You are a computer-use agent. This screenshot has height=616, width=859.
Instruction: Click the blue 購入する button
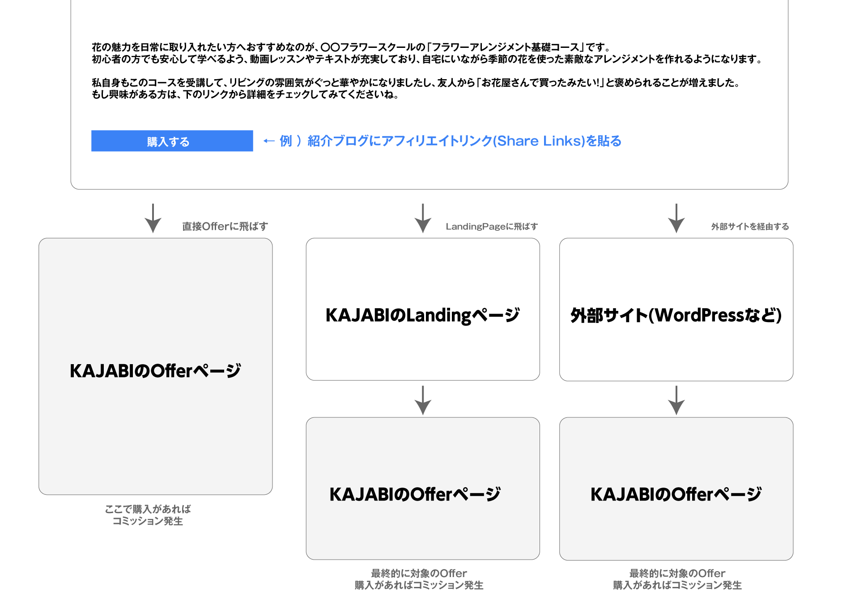pyautogui.click(x=172, y=141)
